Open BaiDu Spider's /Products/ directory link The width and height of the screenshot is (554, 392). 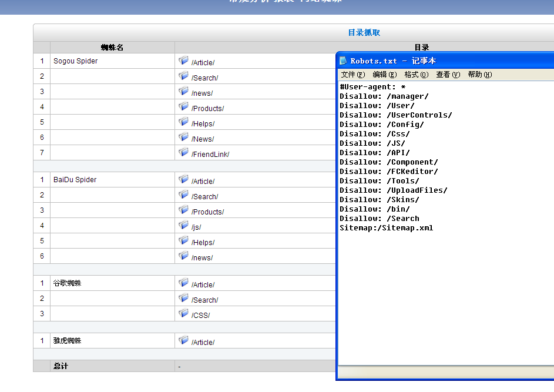pyautogui.click(x=207, y=212)
